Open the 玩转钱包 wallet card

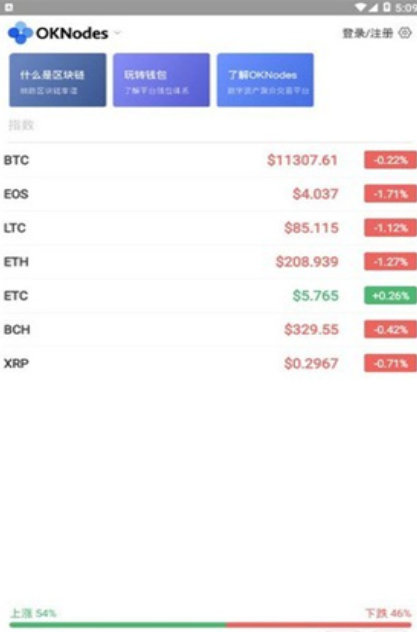pos(162,80)
